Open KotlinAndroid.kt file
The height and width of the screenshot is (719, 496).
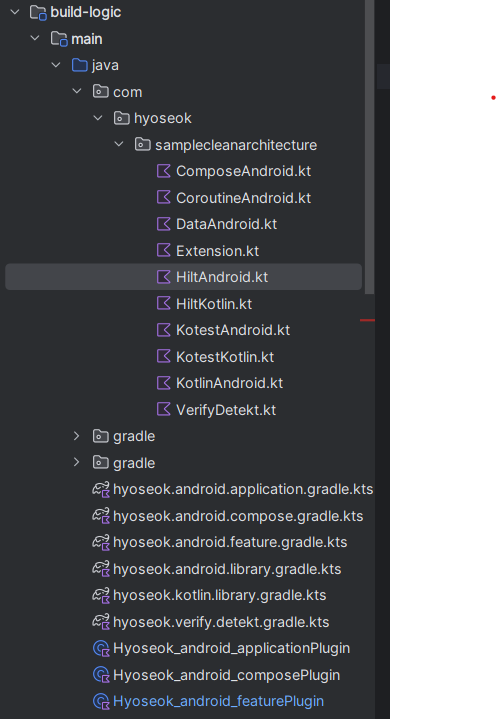(229, 383)
